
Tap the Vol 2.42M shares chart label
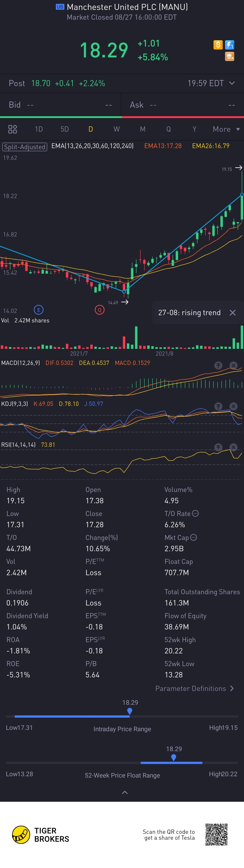[x=25, y=320]
